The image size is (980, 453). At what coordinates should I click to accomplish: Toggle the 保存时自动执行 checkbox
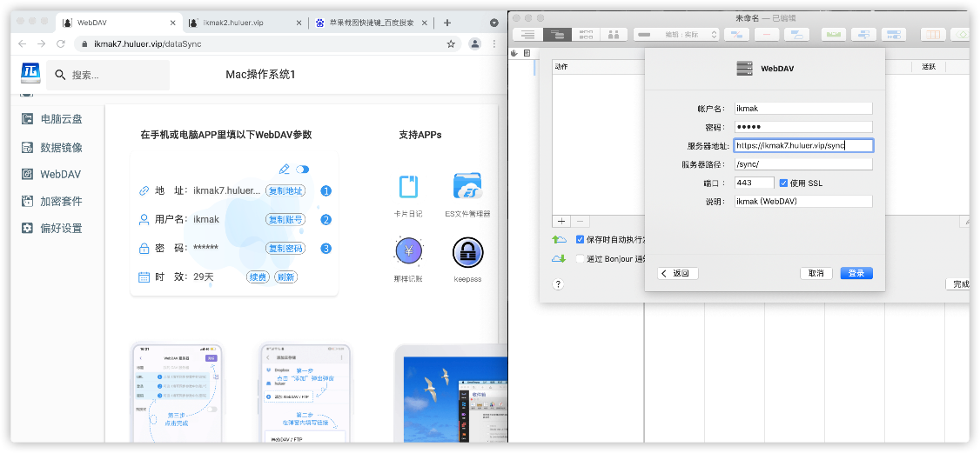(x=580, y=240)
